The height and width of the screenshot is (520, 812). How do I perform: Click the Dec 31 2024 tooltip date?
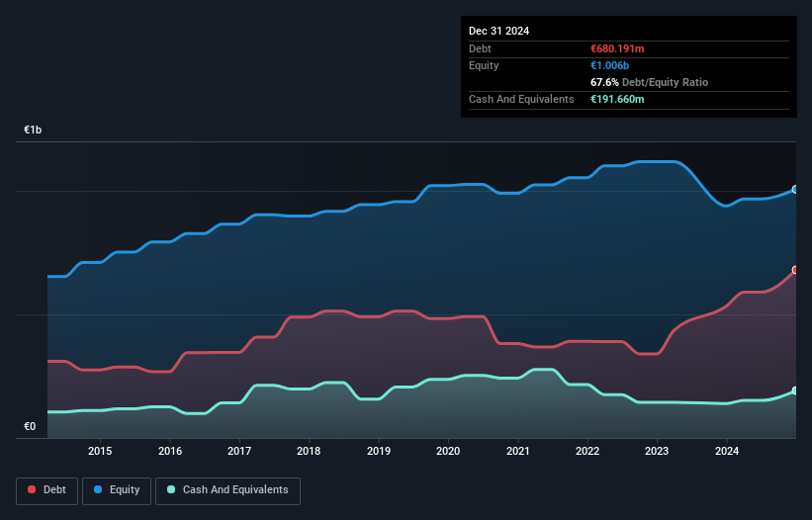click(498, 31)
